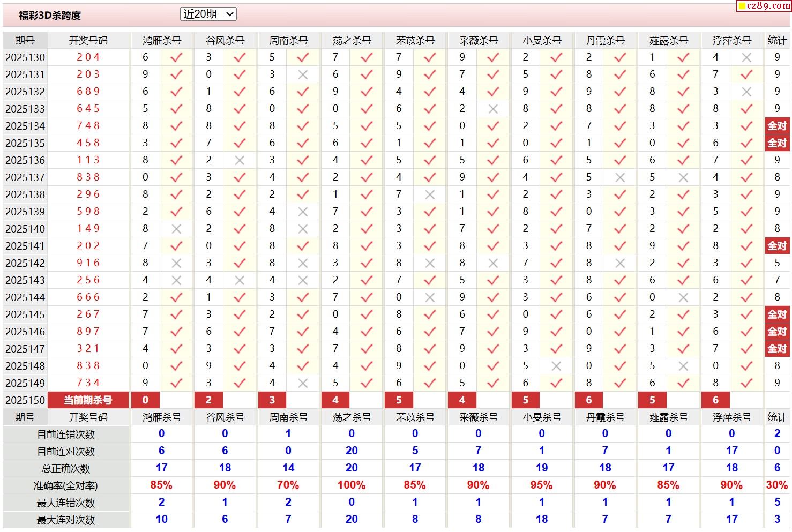
Task: Click the 全对 badge in row 2025135
Action: pyautogui.click(x=777, y=143)
